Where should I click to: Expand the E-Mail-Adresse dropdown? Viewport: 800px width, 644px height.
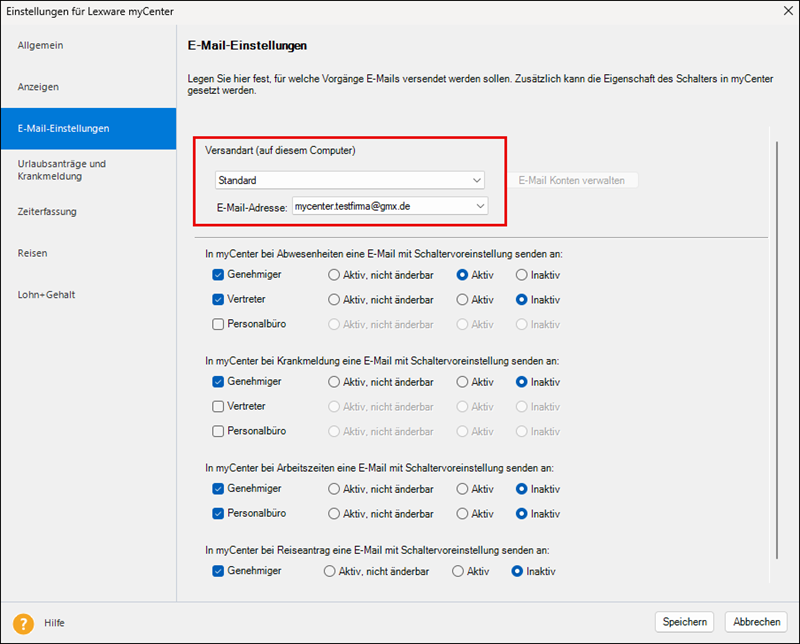(x=390, y=206)
